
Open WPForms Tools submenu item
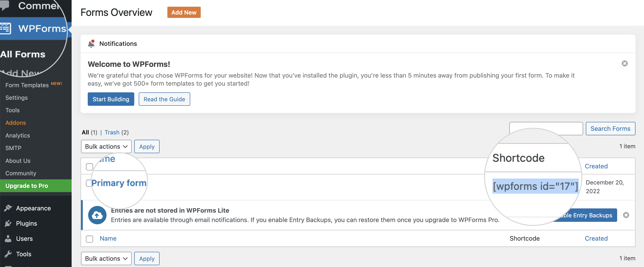pyautogui.click(x=13, y=110)
